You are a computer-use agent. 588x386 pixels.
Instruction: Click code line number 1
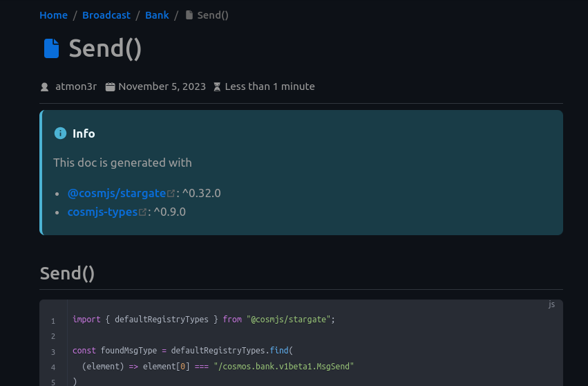pos(53,321)
